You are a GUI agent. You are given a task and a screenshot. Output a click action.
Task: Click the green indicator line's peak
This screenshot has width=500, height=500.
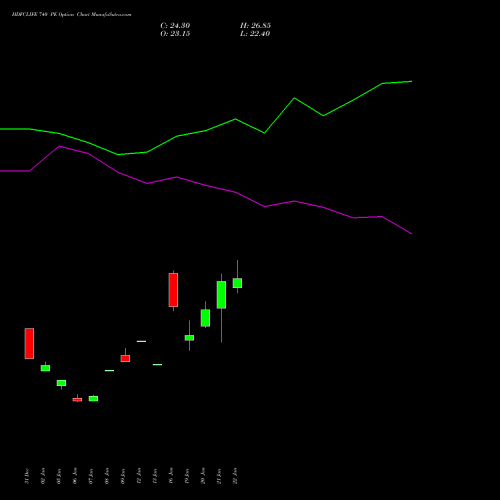click(x=411, y=81)
